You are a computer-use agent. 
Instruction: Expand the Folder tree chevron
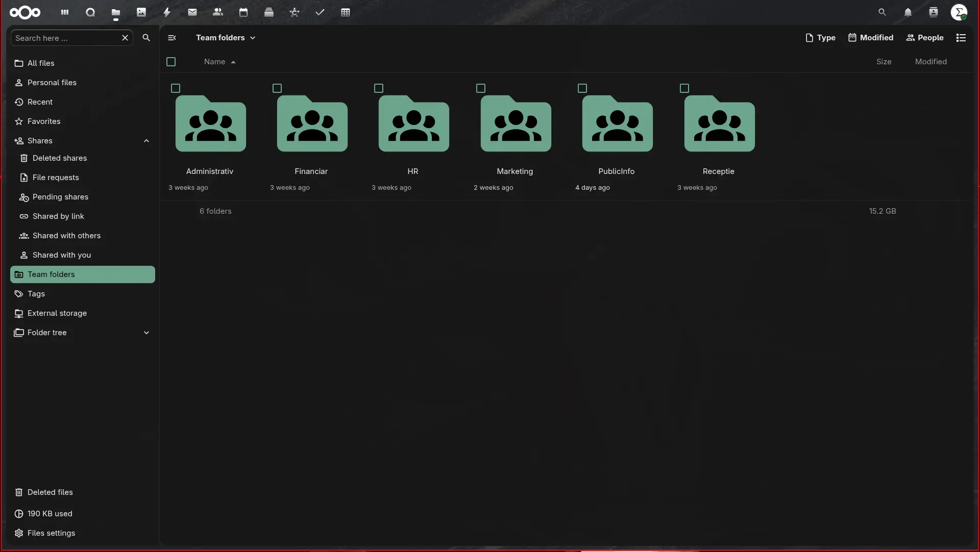coord(146,333)
